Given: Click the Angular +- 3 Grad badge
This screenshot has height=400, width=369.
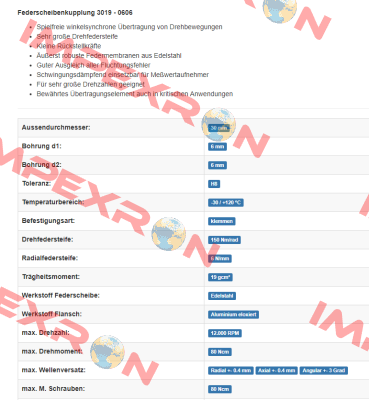Looking at the screenshot, I should [323, 371].
